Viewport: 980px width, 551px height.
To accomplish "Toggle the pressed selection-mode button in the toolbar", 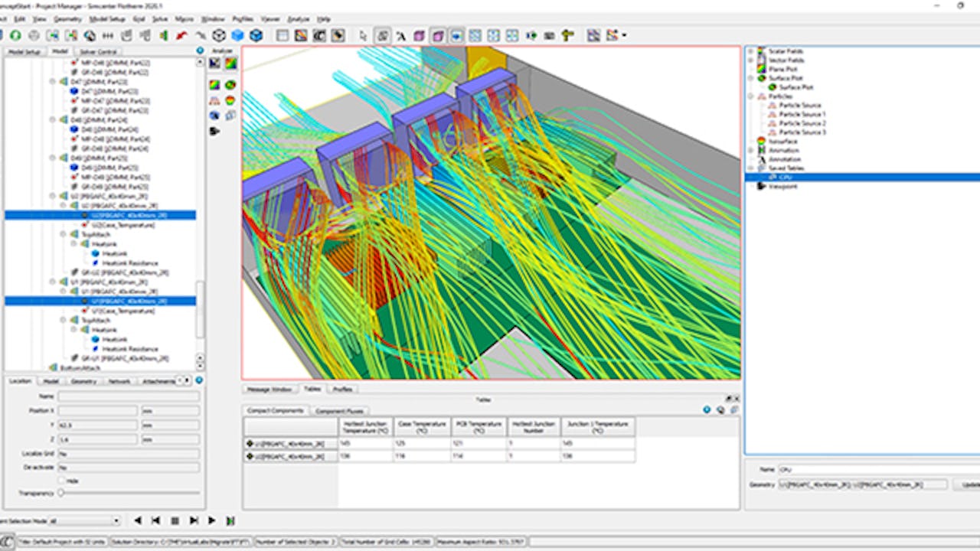I will coord(383,36).
